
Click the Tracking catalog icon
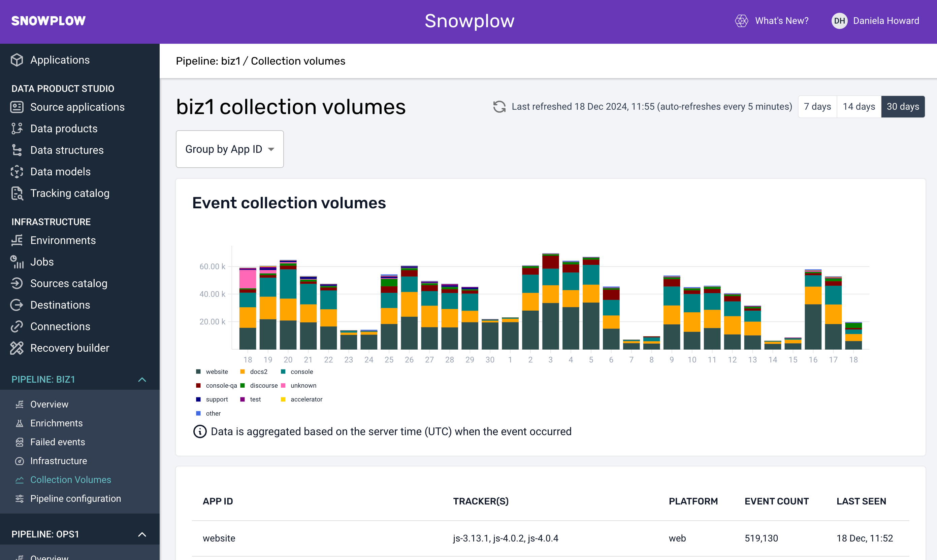(17, 193)
